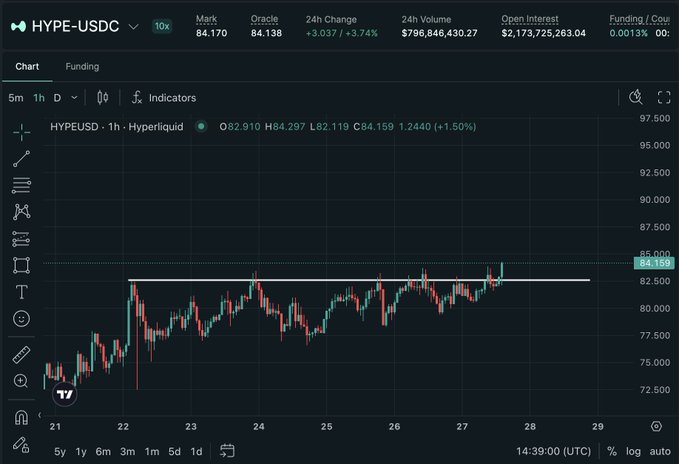This screenshot has width=679, height=464.
Task: Click the TradingView logo badge
Action: 65,394
